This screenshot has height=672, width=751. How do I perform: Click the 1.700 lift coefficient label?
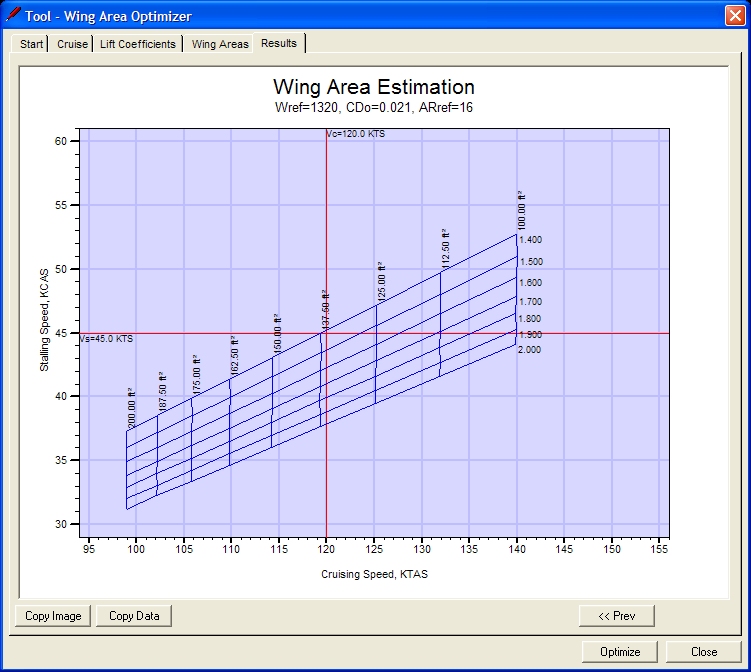pyautogui.click(x=531, y=302)
